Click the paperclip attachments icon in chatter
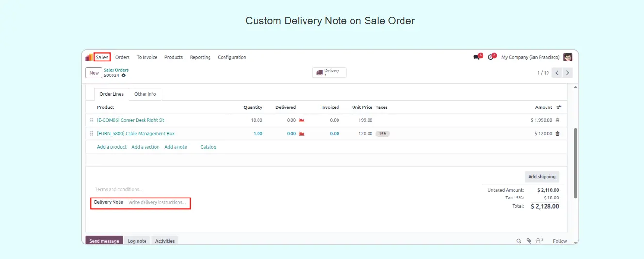The height and width of the screenshot is (259, 644). 529,241
